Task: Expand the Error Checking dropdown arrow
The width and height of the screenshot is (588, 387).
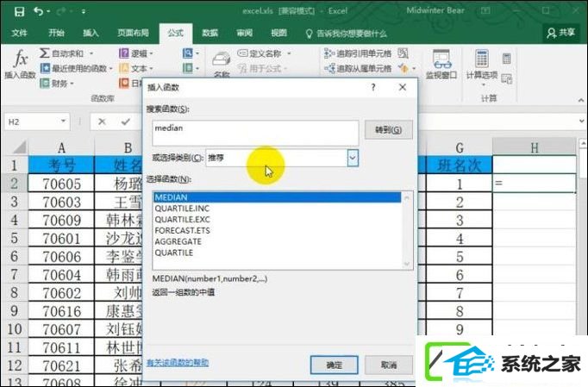Action: coord(414,68)
